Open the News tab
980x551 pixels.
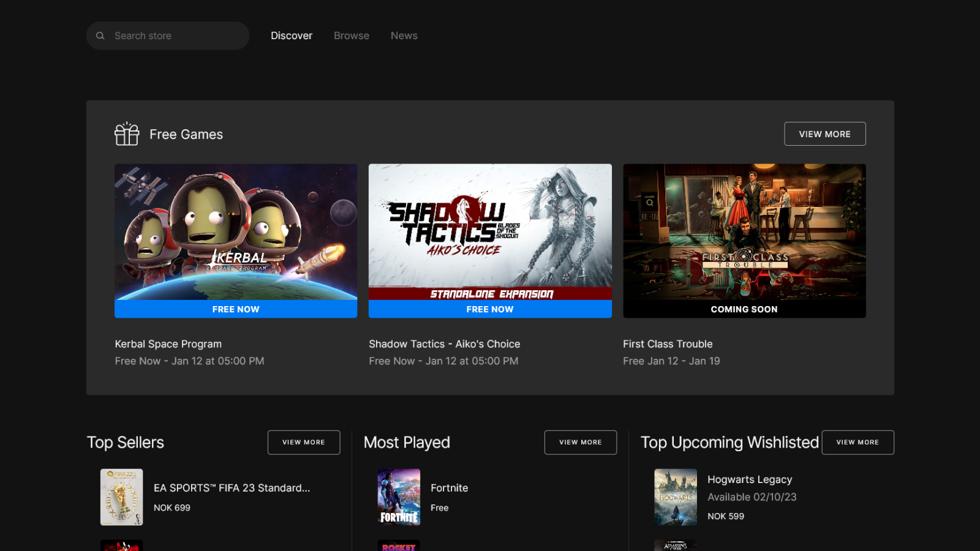point(404,36)
